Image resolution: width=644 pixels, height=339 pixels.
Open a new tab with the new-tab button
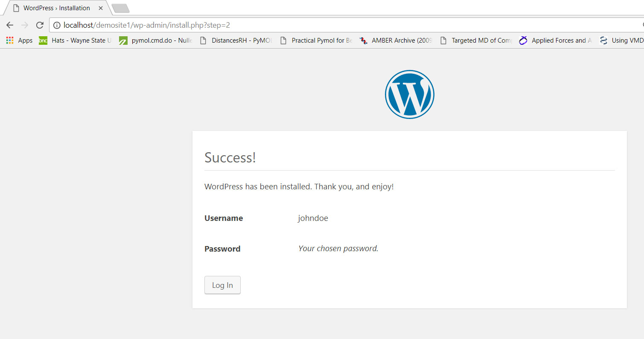coord(120,8)
